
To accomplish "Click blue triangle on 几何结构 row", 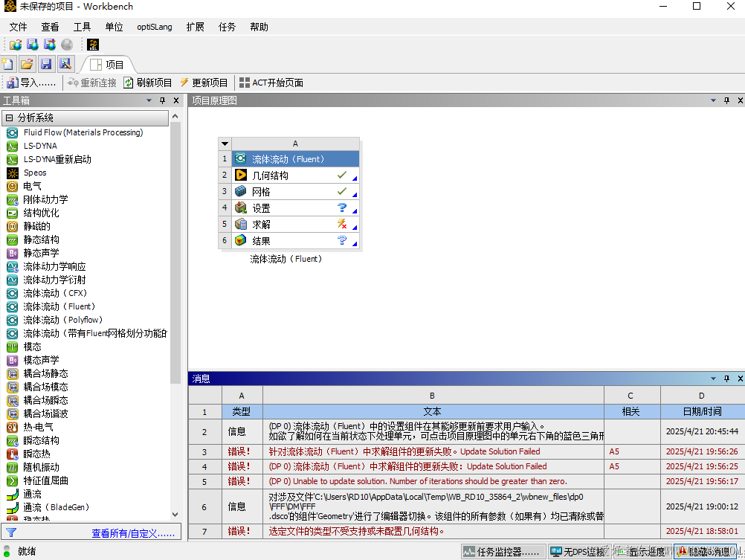I will (x=355, y=178).
